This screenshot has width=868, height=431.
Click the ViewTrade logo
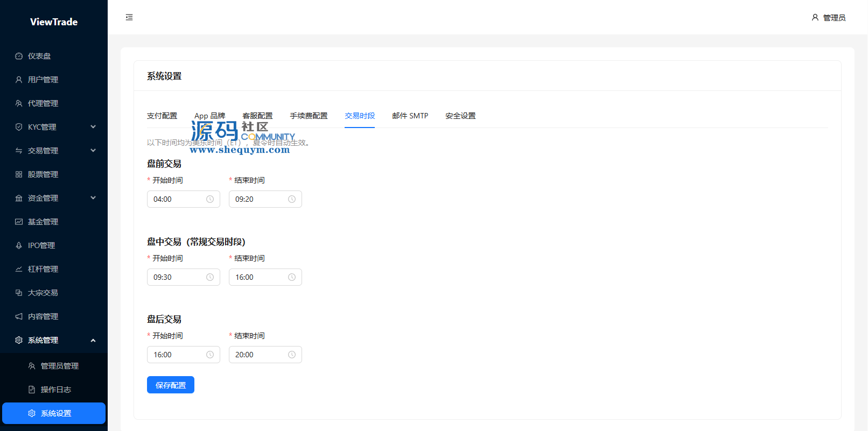coord(54,22)
